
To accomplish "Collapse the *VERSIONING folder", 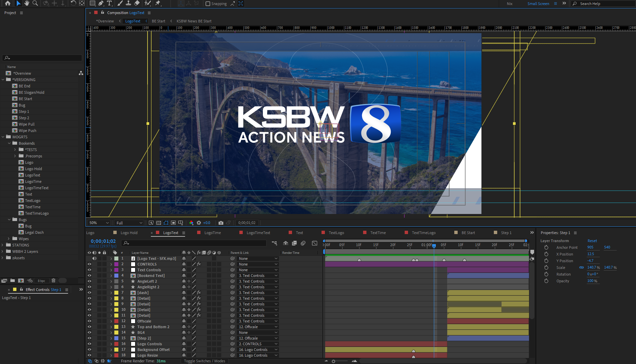I will point(3,80).
